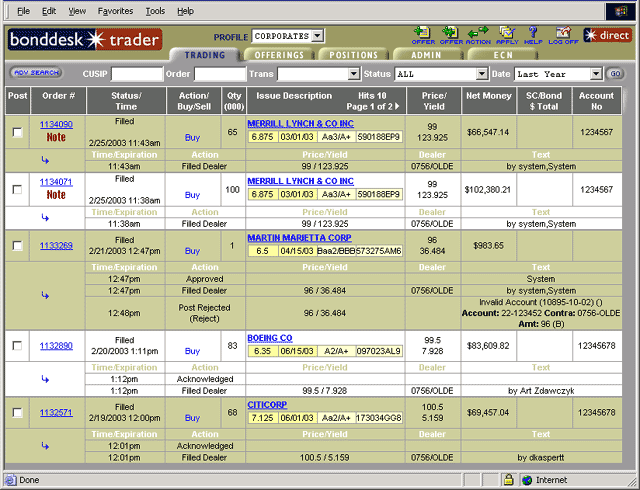Open the Trans dropdown
The height and width of the screenshot is (490, 640).
click(353, 74)
